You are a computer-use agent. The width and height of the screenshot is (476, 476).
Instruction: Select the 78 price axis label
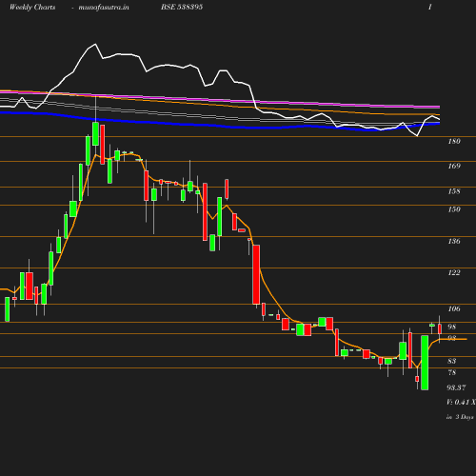[x=452, y=372]
